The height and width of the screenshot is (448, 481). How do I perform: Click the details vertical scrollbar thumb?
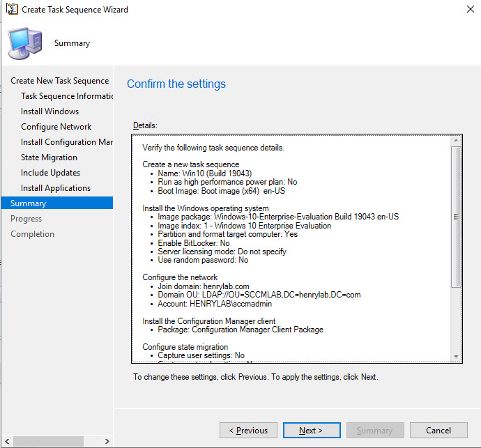[x=456, y=216]
